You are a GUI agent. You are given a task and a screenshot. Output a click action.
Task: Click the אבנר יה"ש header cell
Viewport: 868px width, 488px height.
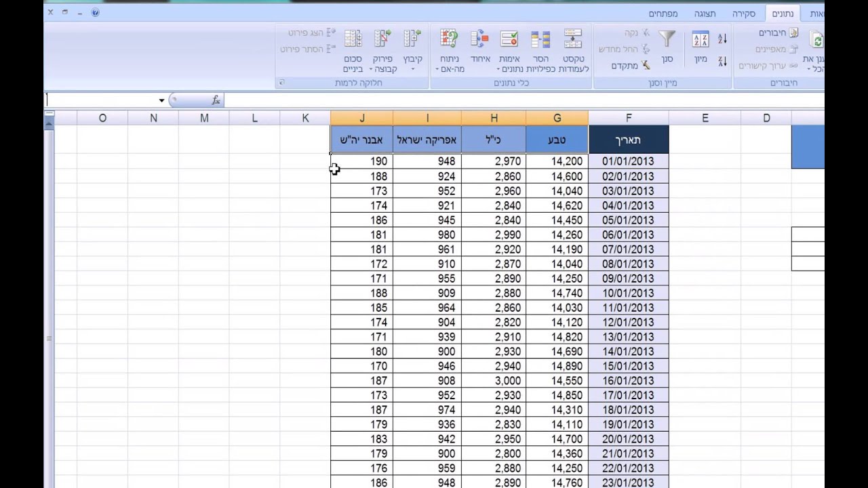coord(361,140)
